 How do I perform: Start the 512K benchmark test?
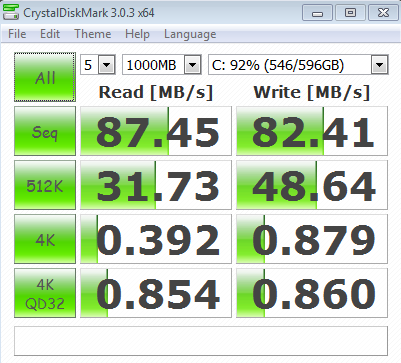(45, 185)
